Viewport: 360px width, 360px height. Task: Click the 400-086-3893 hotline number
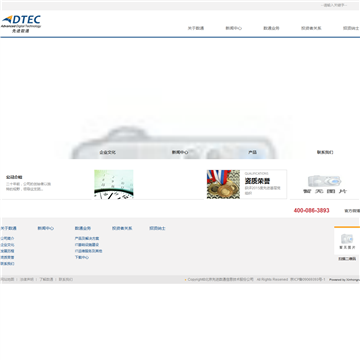[x=311, y=211]
